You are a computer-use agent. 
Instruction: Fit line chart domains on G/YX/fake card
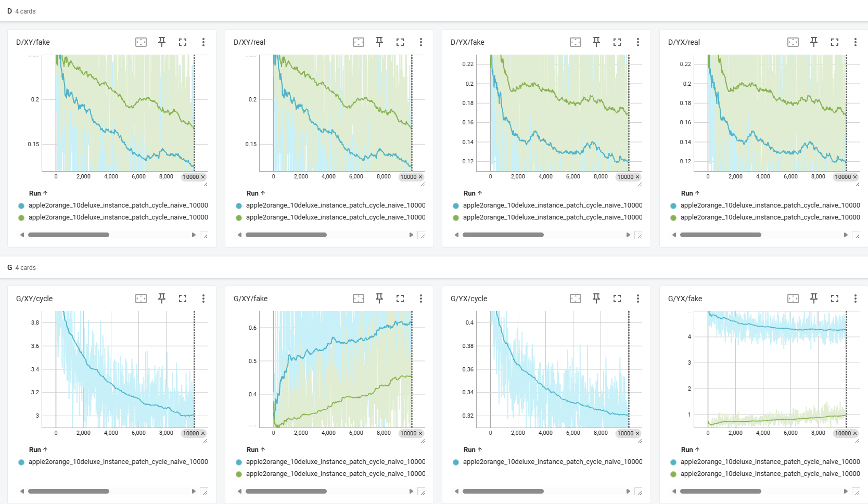pyautogui.click(x=793, y=299)
